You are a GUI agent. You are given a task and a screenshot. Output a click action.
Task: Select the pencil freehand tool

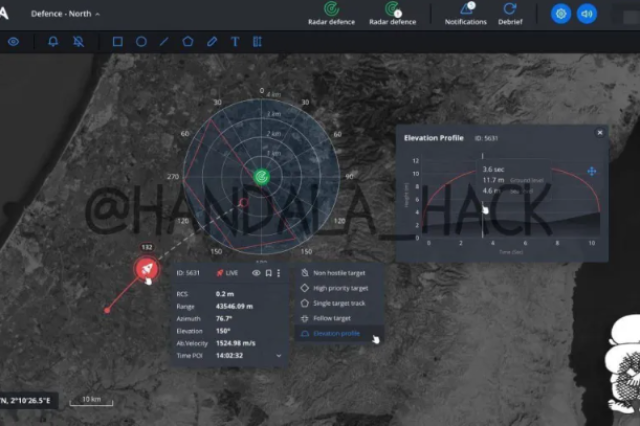tap(212, 42)
